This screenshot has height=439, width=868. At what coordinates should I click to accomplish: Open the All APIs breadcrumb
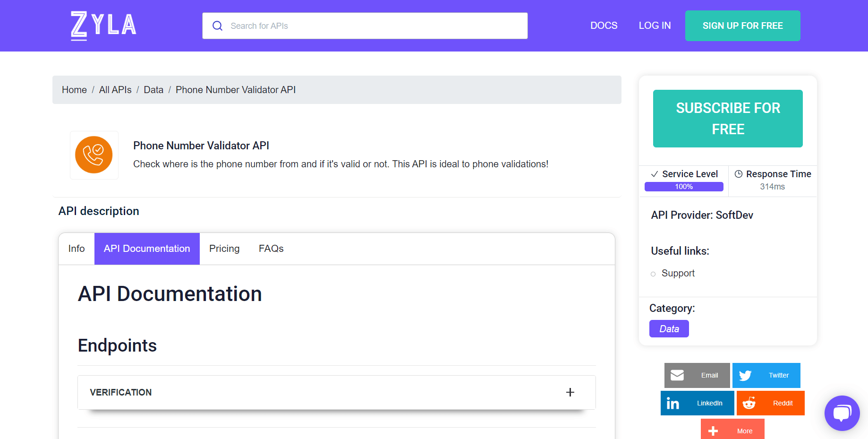tap(115, 90)
